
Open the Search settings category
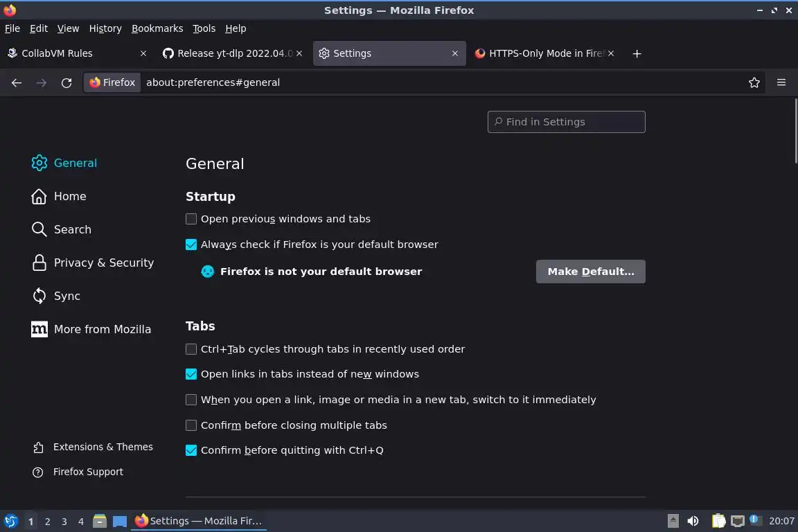[x=61, y=229]
